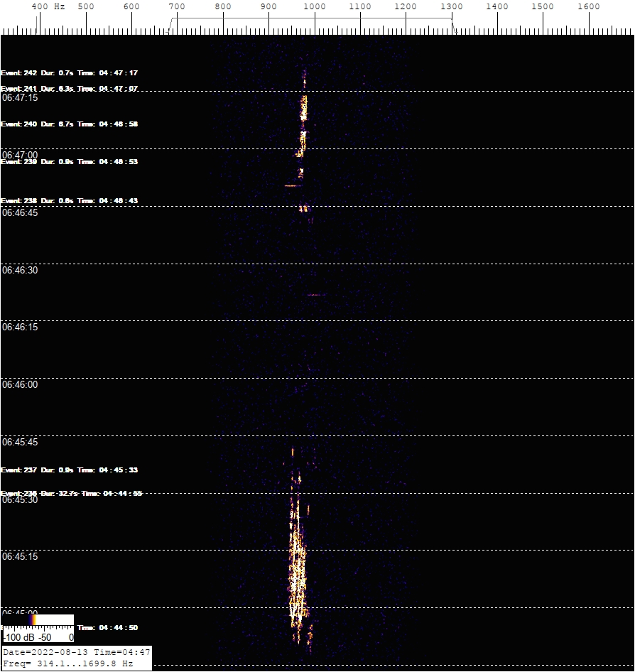Screen dimensions: 635x672
Task: Click the Event 236 annotation text
Action: [72, 493]
